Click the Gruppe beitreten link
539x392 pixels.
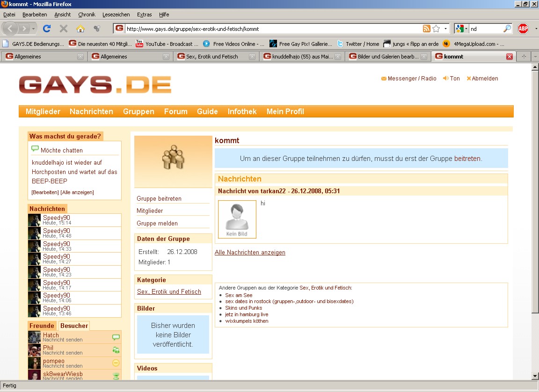[159, 198]
